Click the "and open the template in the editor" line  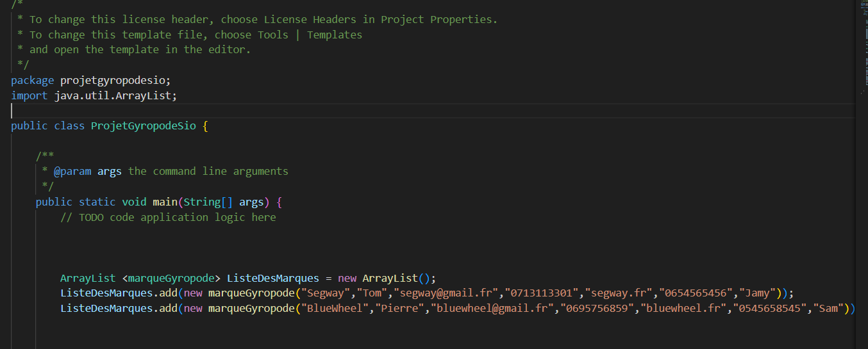click(140, 49)
